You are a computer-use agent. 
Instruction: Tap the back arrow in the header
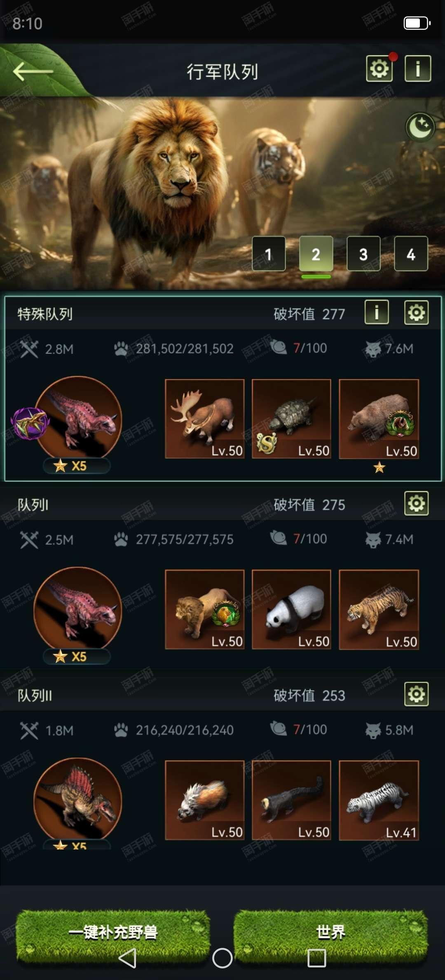click(x=33, y=71)
